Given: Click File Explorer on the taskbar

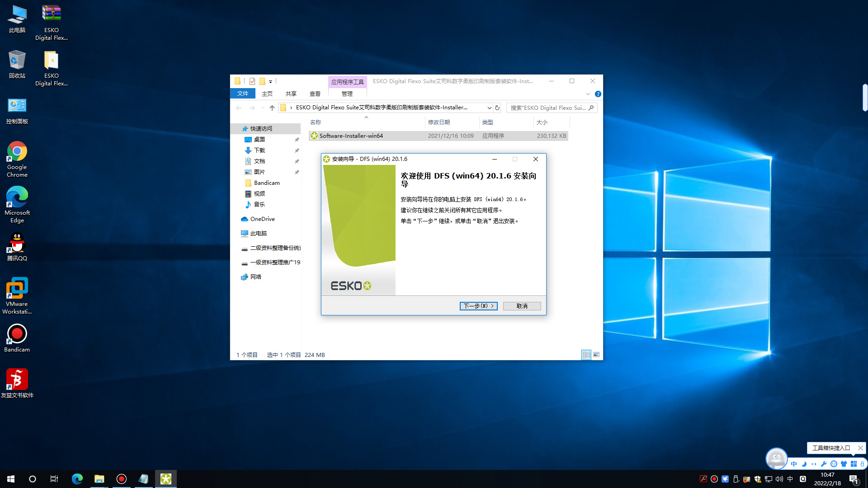Looking at the screenshot, I should (x=99, y=479).
